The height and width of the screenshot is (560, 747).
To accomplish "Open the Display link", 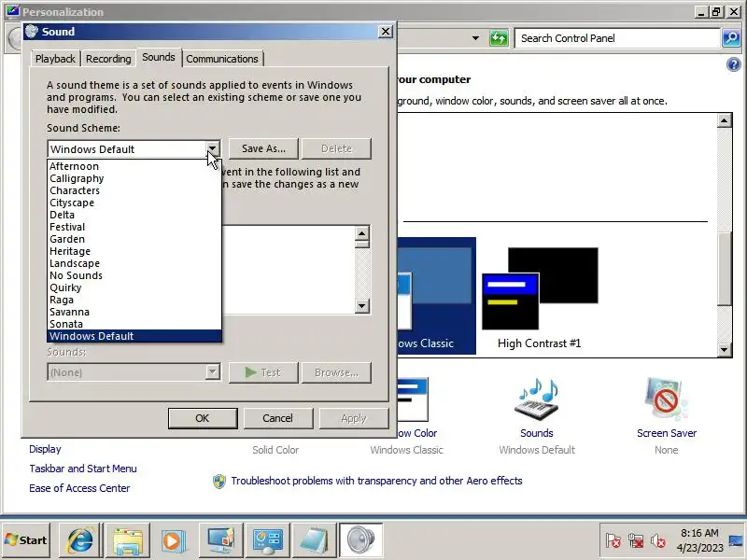I will [x=45, y=449].
